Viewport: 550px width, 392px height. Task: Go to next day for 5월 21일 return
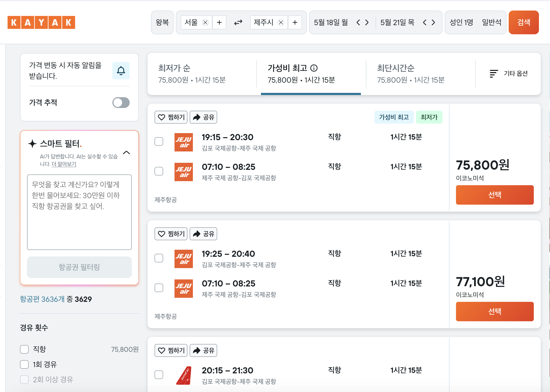[x=433, y=22]
